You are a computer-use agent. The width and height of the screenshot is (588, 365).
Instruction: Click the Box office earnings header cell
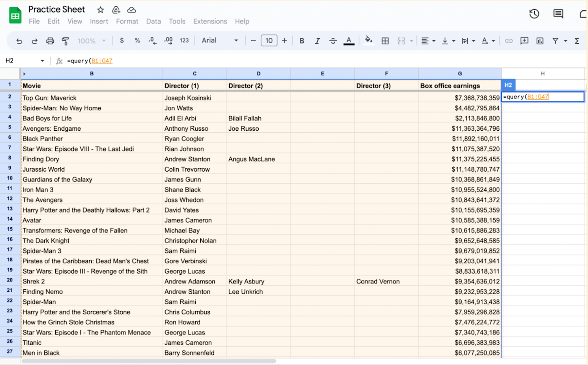(x=460, y=86)
